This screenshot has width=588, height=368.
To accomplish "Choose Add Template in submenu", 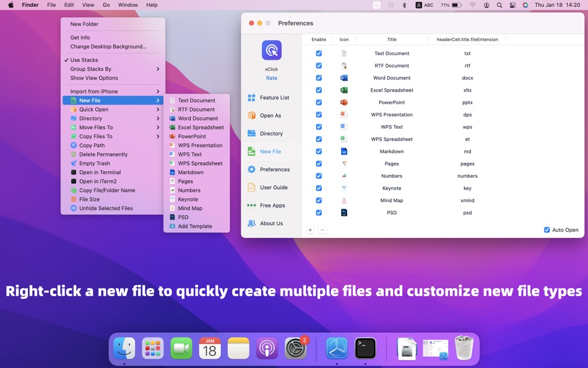I will tap(196, 226).
